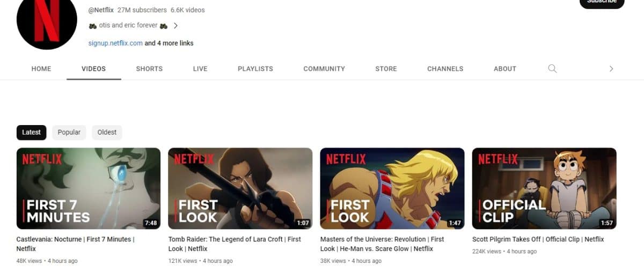The image size is (644, 279).
Task: Click '121K views' under Tomb Raider video
Action: 182,261
